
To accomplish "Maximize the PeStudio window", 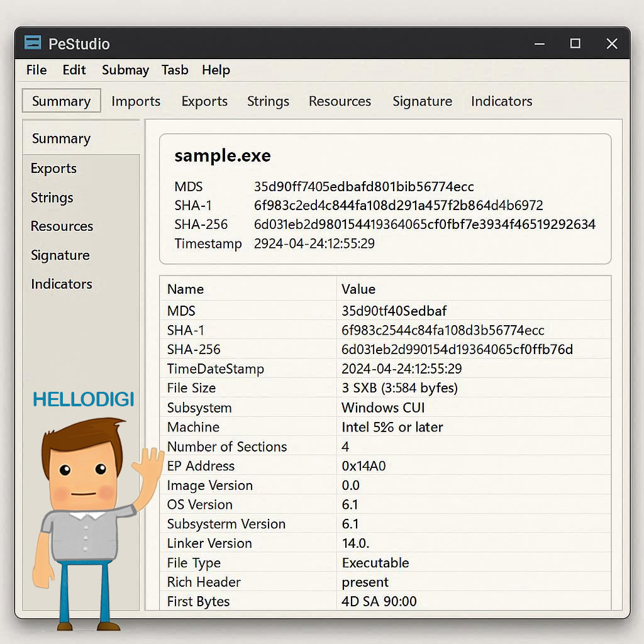I will click(575, 43).
